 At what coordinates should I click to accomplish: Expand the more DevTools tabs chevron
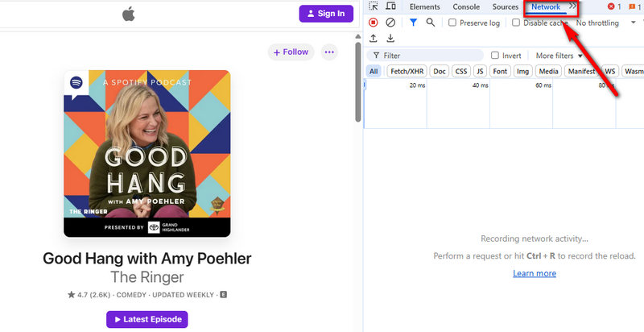coord(572,6)
